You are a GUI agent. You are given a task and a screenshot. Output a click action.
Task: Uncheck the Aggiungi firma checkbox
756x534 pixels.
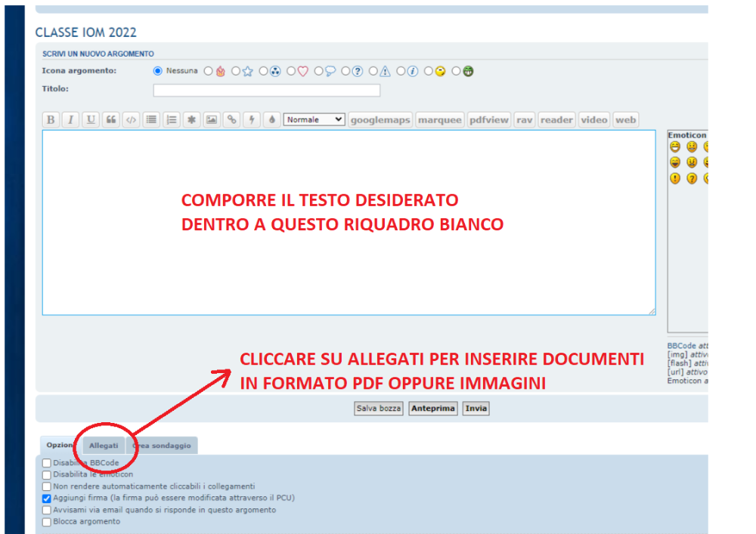47,499
